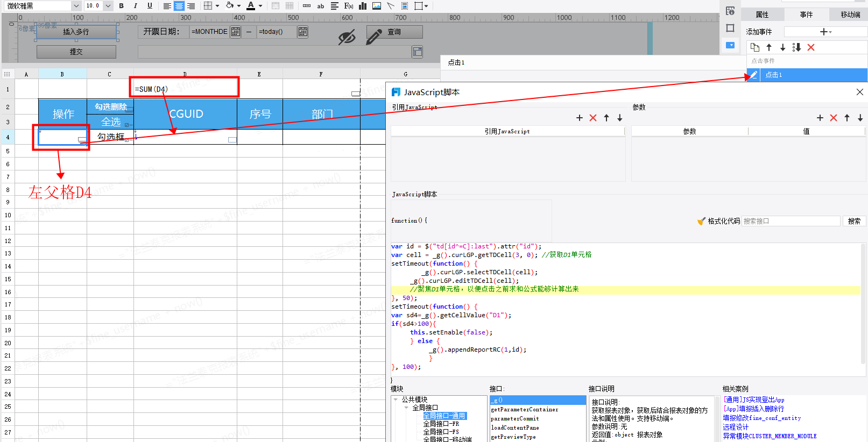Open 远程设计 related case link

click(736, 427)
